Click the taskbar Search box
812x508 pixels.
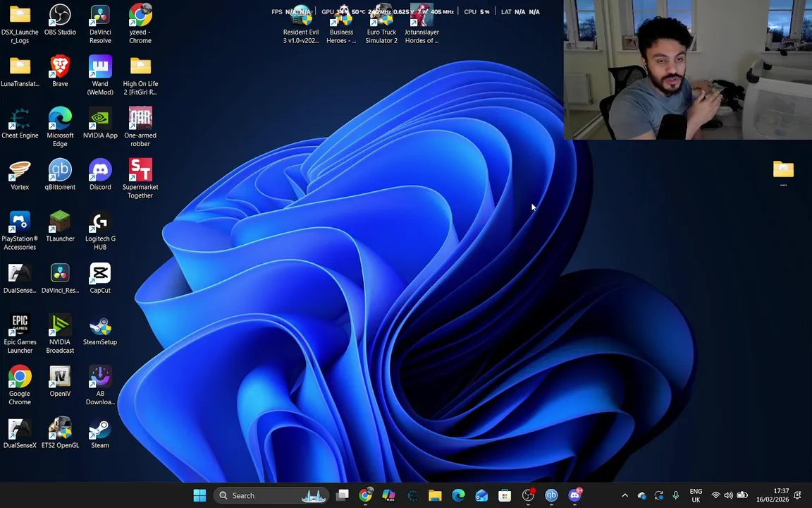tap(271, 495)
